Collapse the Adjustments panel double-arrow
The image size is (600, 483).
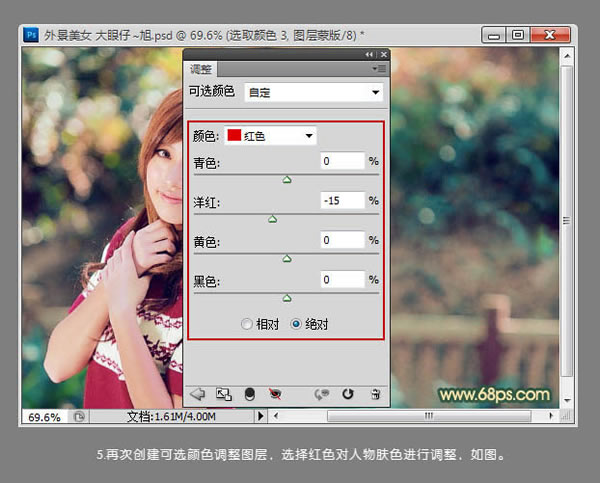click(369, 55)
